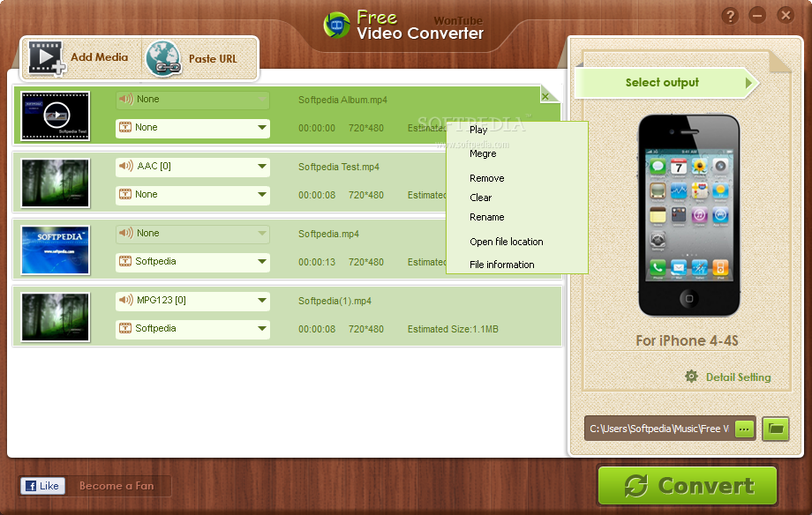Screen dimensions: 812x515
Task: Click the Softpedia Test.mp4 file name
Action: tap(339, 168)
